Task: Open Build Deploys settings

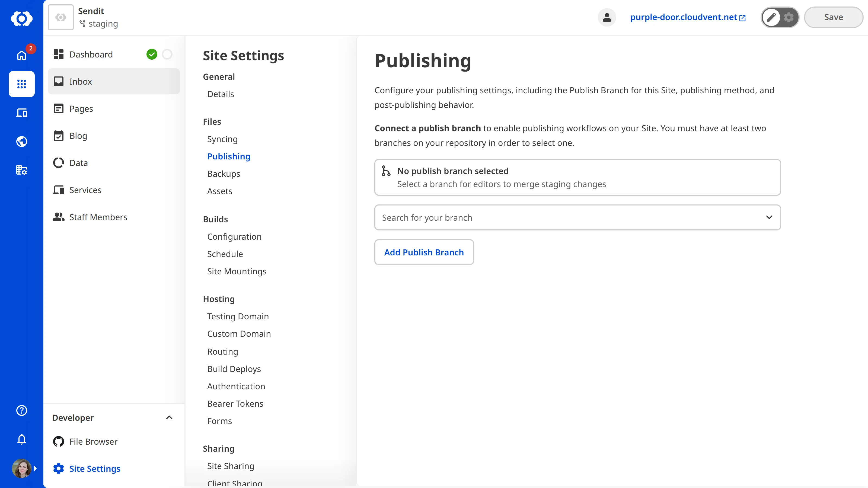Action: [234, 369]
